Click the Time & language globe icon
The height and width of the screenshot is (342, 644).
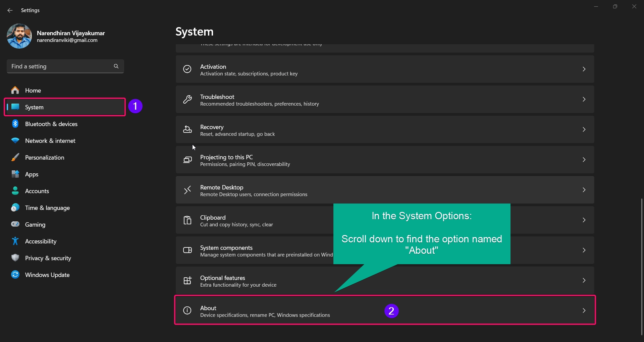pyautogui.click(x=15, y=208)
